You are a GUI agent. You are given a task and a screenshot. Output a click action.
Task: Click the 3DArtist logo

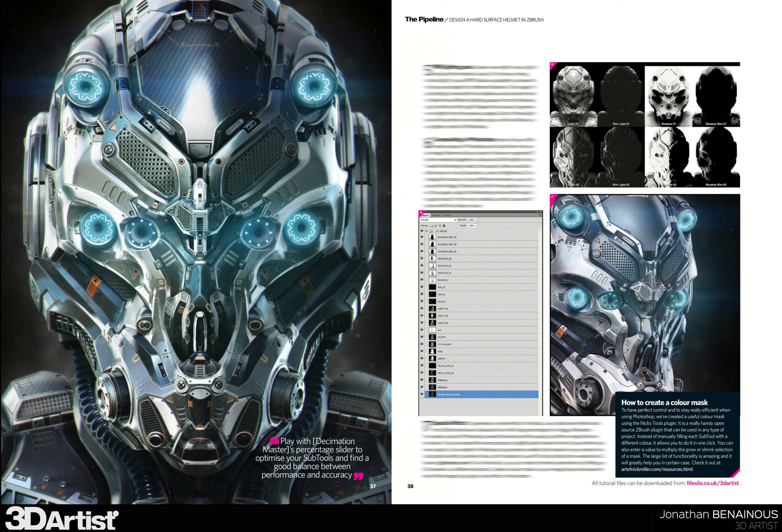[x=62, y=519]
